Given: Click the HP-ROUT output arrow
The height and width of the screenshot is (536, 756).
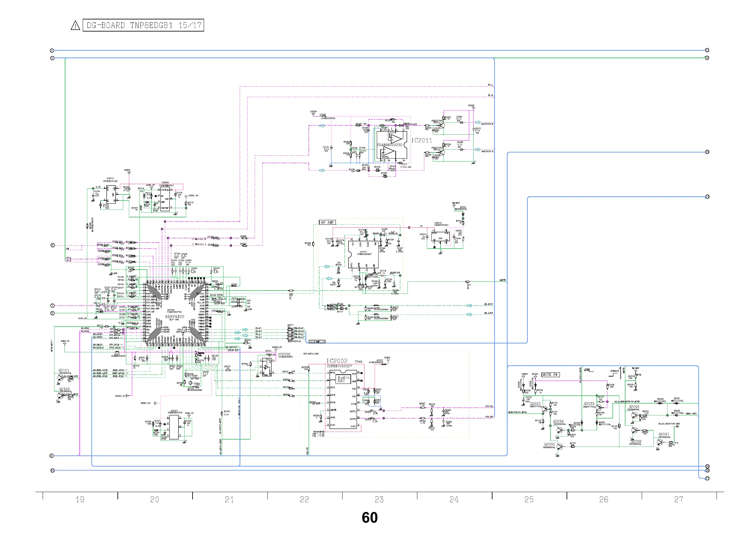Looking at the screenshot, I should point(469,306).
